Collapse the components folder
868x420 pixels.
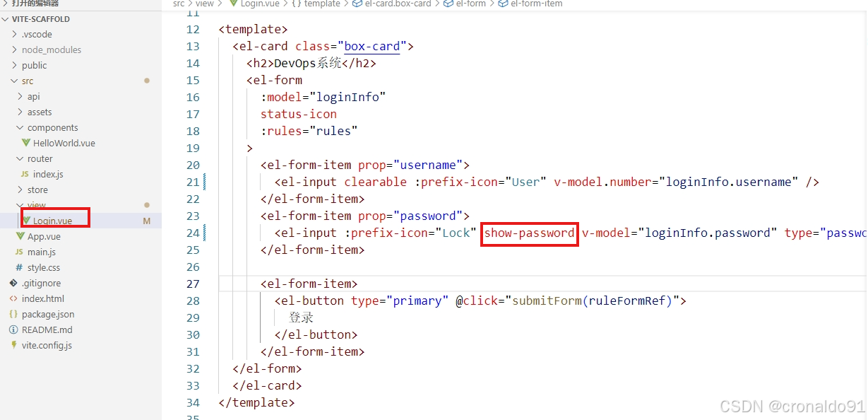20,127
